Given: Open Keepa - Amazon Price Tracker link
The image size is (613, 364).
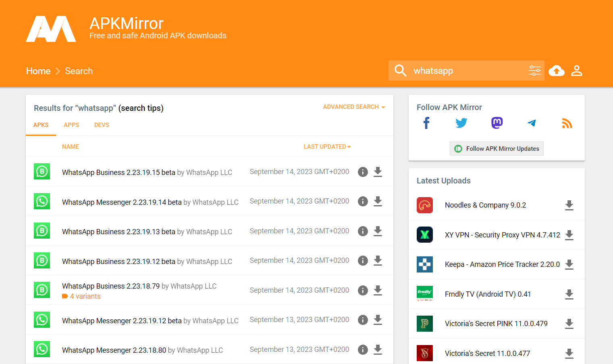Looking at the screenshot, I should point(502,264).
